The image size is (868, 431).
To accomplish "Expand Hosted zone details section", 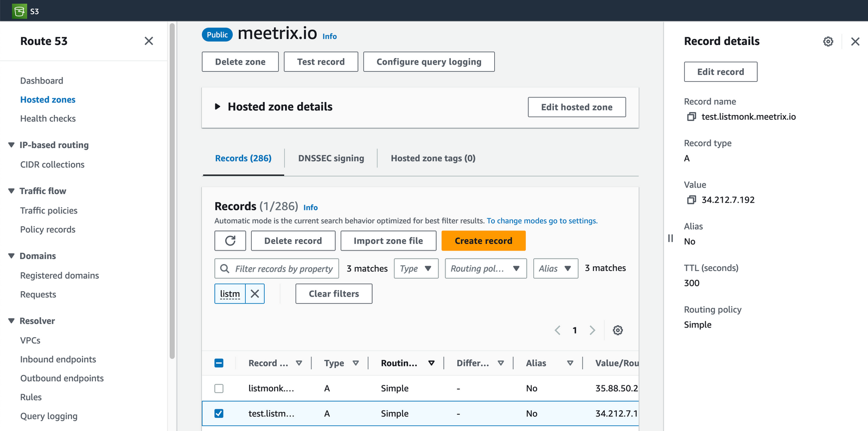I will (218, 107).
